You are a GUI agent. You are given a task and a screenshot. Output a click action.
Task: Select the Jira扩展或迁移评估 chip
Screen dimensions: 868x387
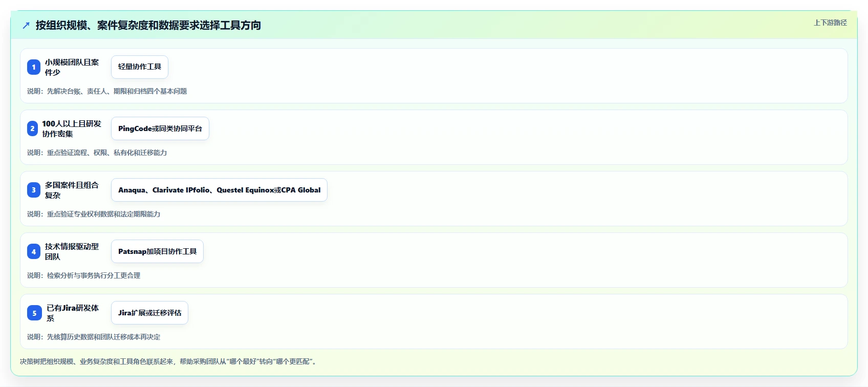(149, 313)
